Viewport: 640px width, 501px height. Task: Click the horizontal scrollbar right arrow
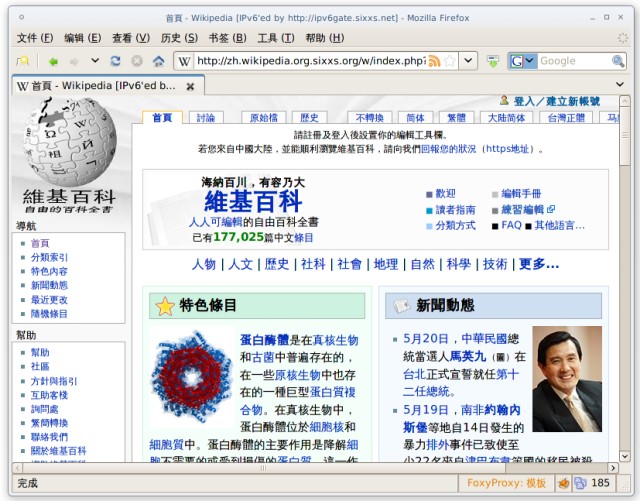613,468
